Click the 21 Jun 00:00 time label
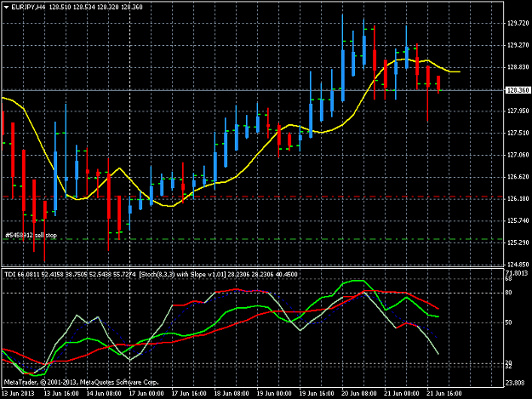532x399 pixels. pyautogui.click(x=402, y=394)
